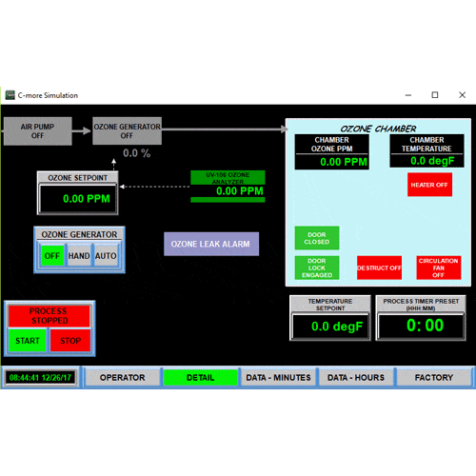The image size is (476, 476).
Task: Click the HEATER OFF indicator
Action: click(x=429, y=185)
